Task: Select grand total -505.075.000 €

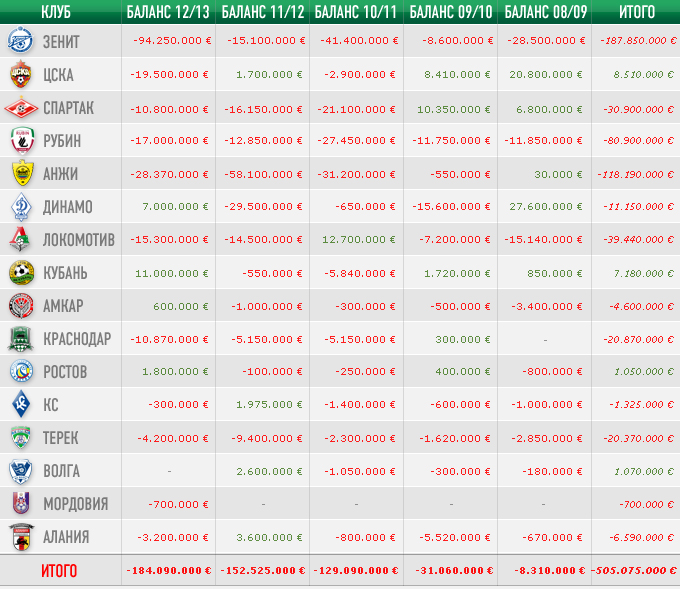Action: pyautogui.click(x=634, y=570)
